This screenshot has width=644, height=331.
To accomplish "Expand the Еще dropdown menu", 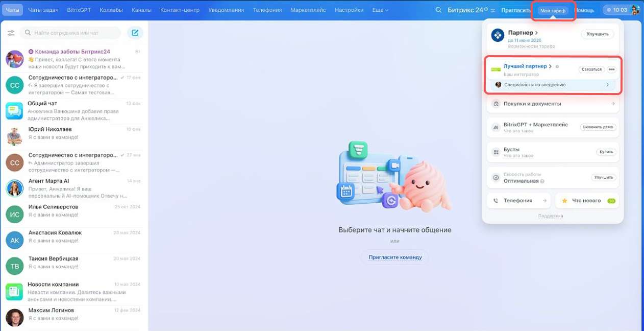I will point(380,10).
